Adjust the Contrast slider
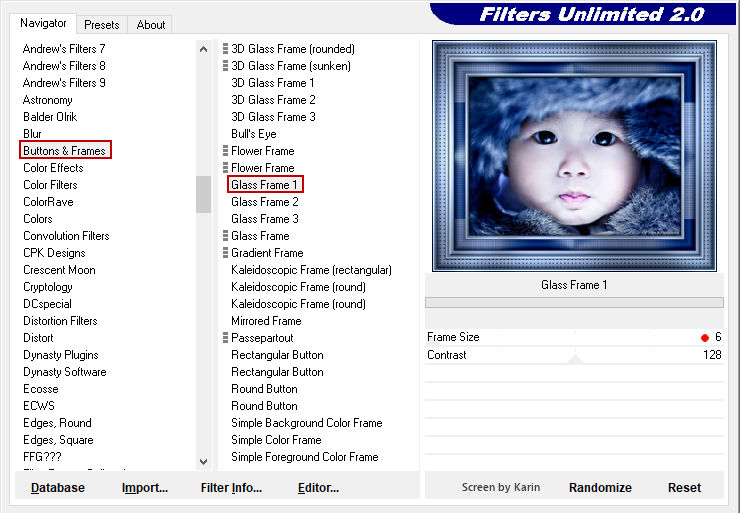 pos(575,355)
